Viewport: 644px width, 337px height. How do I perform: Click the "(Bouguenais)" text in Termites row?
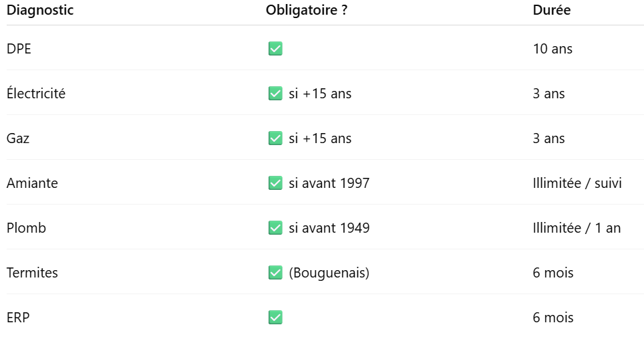[x=329, y=273]
